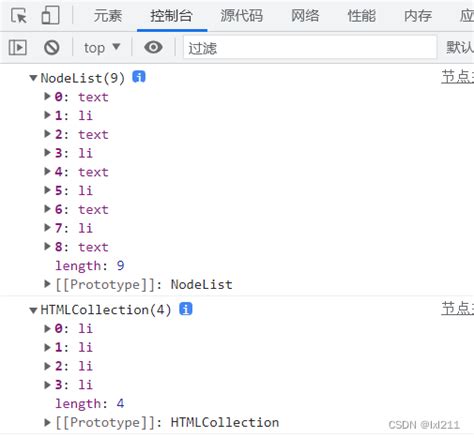The width and height of the screenshot is (474, 438).
Task: Open live expression eye icon
Action: (x=153, y=47)
